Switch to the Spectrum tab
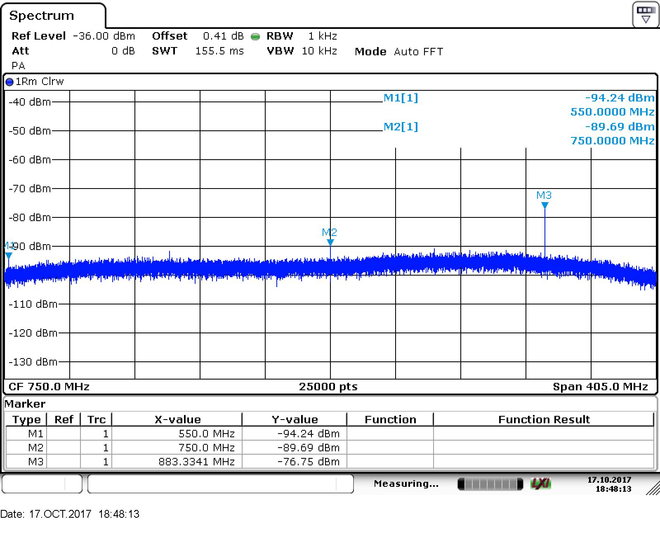Image resolution: width=660 pixels, height=533 pixels. click(x=42, y=16)
